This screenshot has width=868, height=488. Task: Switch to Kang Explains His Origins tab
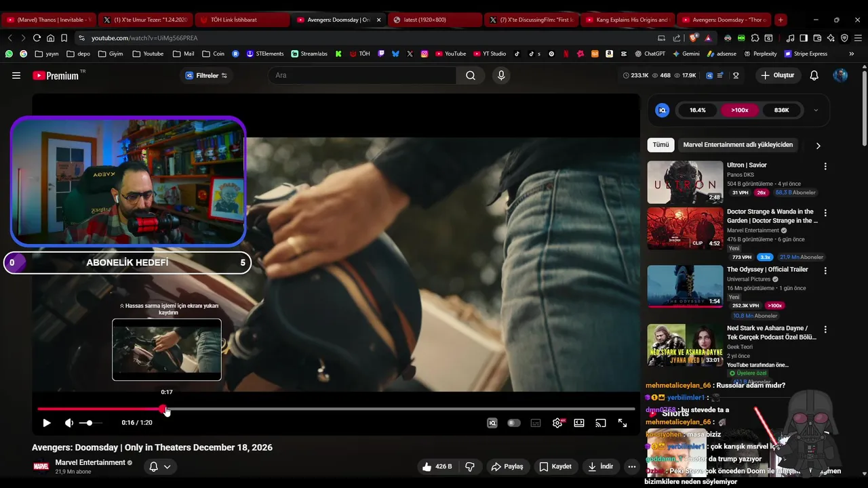tap(627, 20)
